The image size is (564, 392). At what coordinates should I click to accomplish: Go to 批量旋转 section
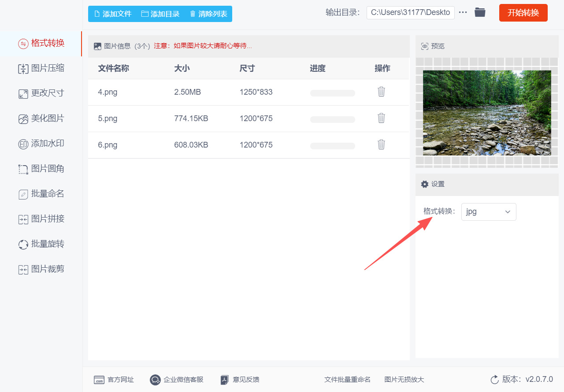41,244
